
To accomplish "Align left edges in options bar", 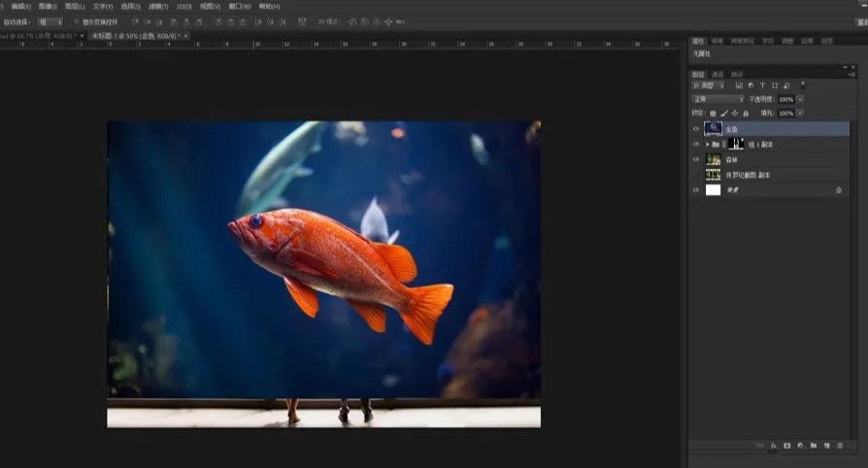I will (174, 21).
